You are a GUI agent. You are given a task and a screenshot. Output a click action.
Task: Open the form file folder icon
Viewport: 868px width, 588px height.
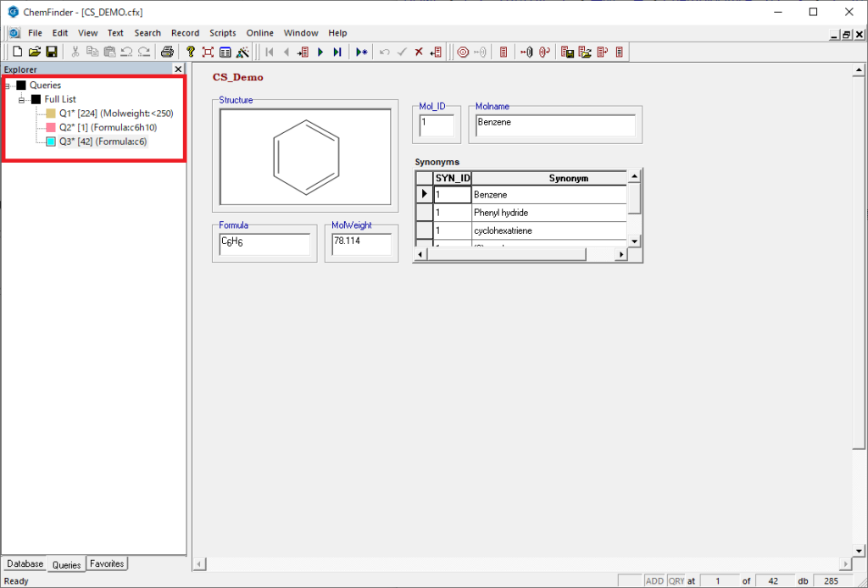point(35,53)
